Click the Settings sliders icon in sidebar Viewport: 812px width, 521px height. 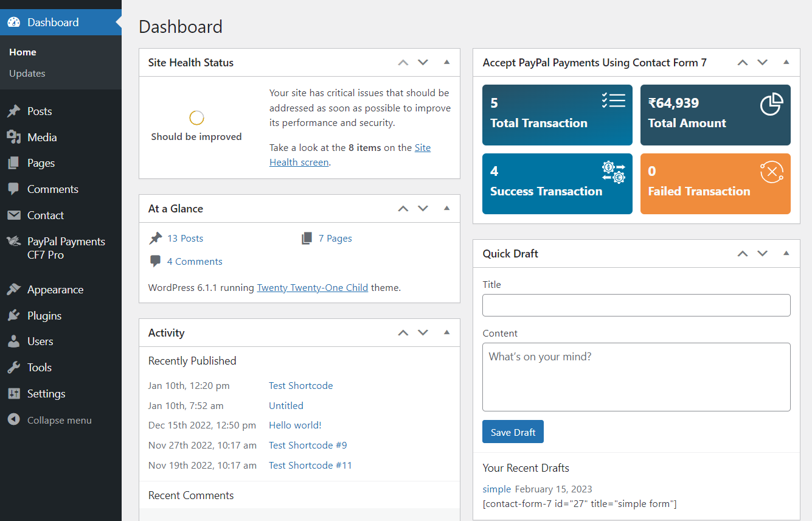coord(13,394)
